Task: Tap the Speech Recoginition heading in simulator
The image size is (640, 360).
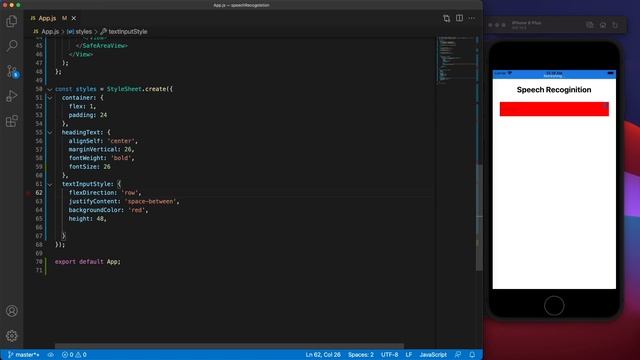Action: [x=554, y=90]
